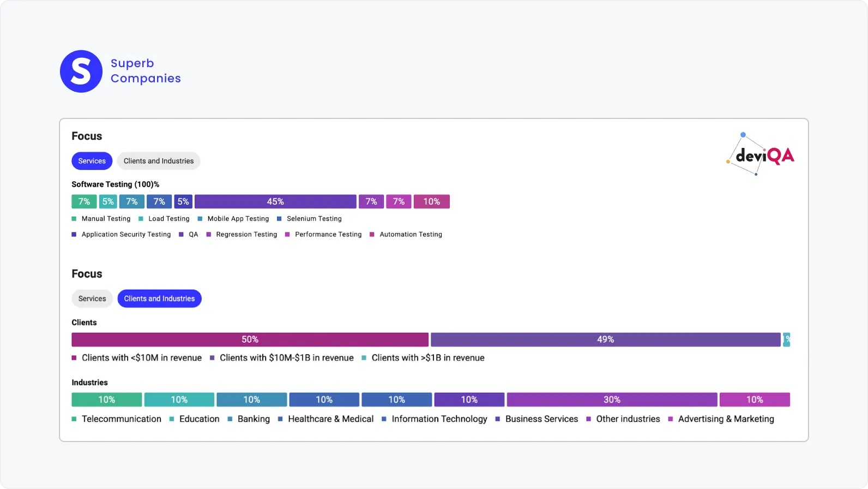
Task: Click Clients with >$1B in revenue legend
Action: point(427,358)
